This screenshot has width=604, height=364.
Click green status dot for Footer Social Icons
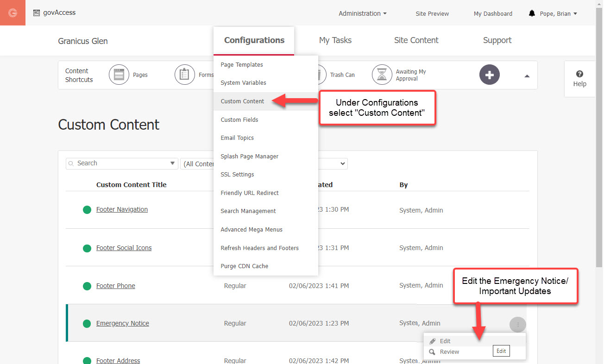[x=87, y=248]
